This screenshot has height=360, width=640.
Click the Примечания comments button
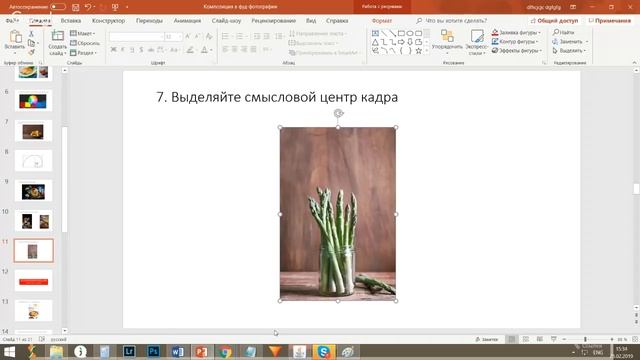(610, 20)
